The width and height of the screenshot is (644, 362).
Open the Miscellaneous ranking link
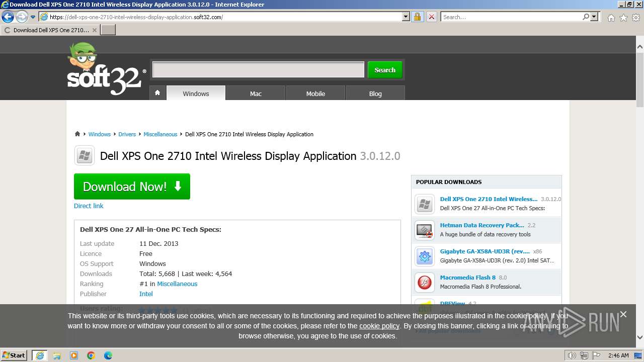point(177,284)
